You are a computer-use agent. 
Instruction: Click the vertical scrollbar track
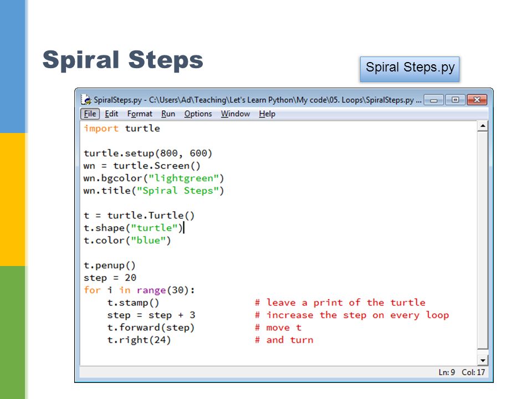point(483,240)
